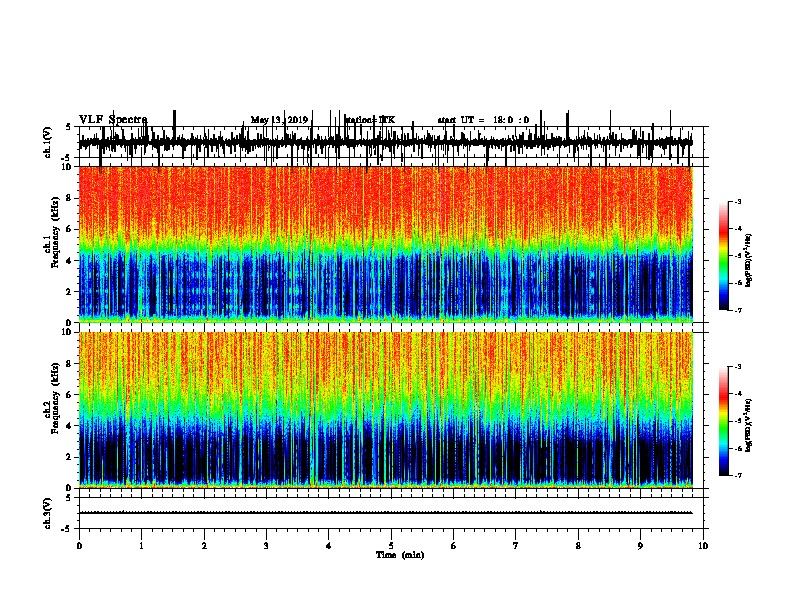Click inside the ch.2 spectrogram panel

coord(385,410)
